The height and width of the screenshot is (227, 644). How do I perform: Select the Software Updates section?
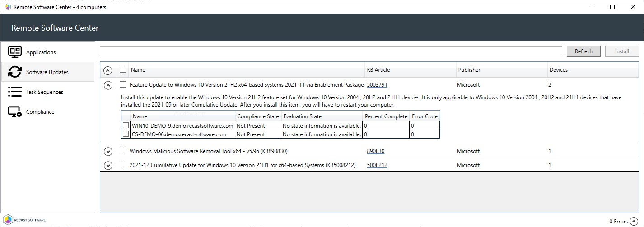click(47, 72)
